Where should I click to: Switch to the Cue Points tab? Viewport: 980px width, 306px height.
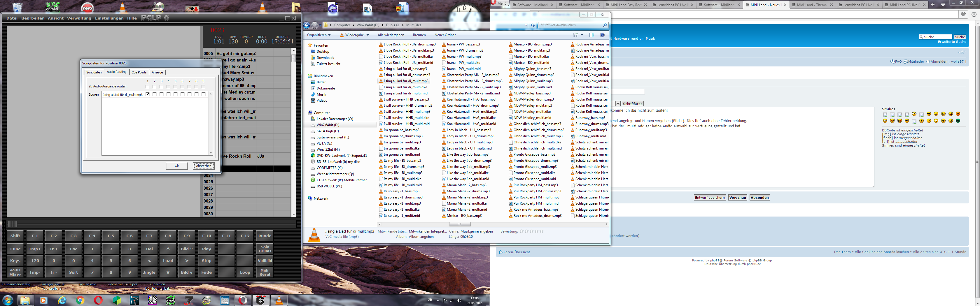[139, 72]
